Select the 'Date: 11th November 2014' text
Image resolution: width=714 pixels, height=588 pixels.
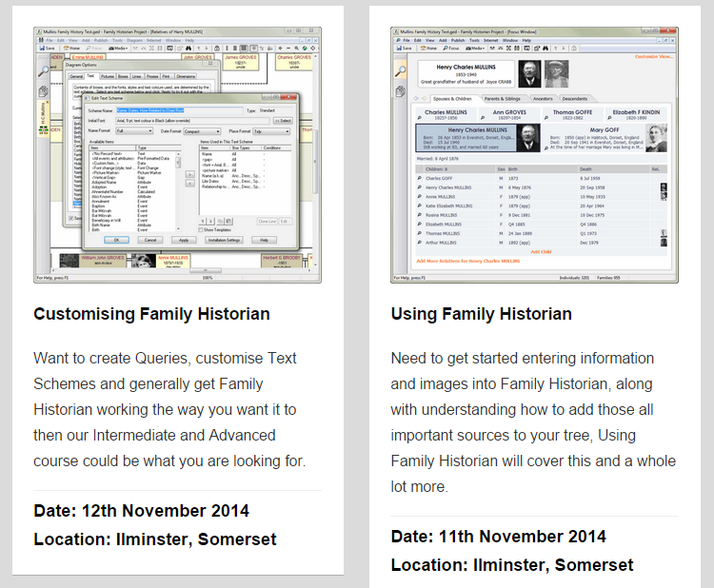(498, 537)
